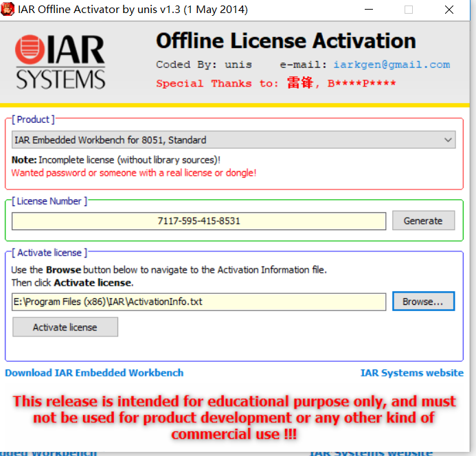Click the '[ Product ]' group label

click(x=33, y=119)
